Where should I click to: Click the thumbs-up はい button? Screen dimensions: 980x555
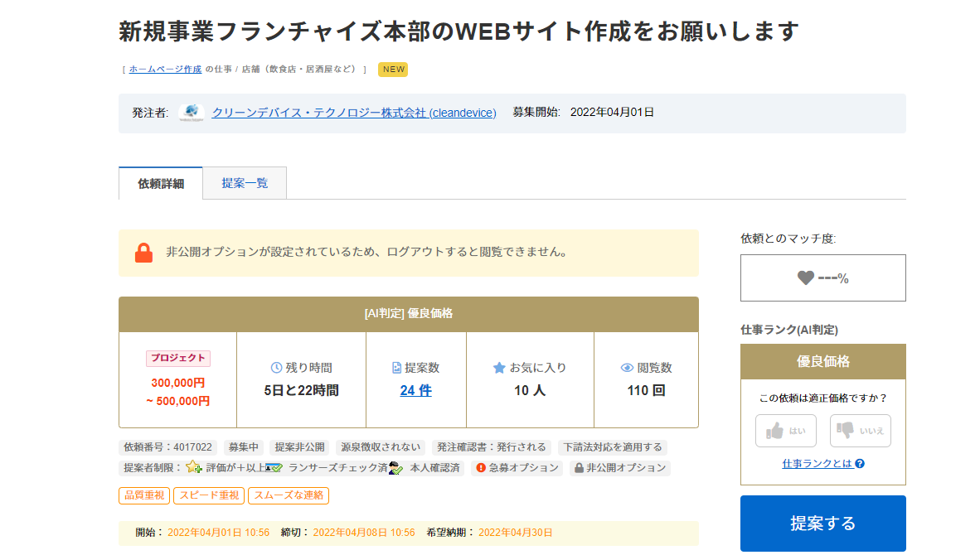point(786,431)
